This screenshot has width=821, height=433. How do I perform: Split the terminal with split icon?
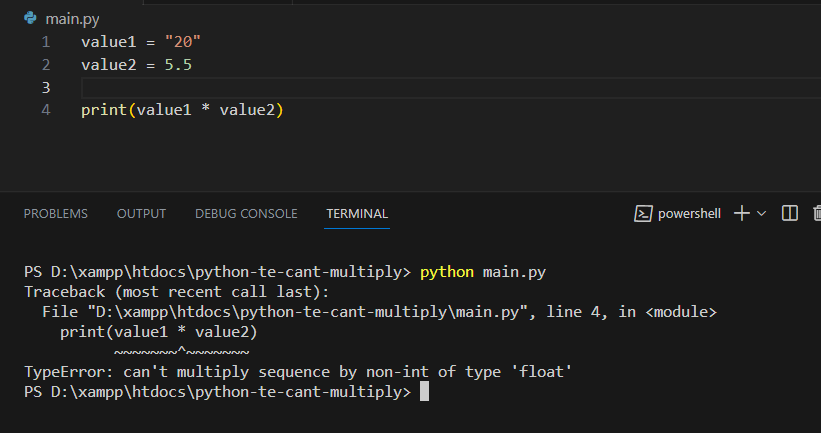tap(790, 213)
